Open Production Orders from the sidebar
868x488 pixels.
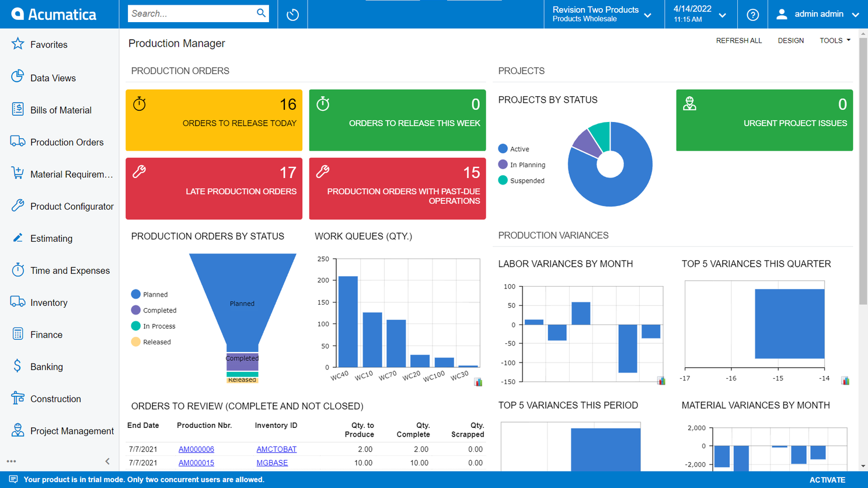click(60, 142)
